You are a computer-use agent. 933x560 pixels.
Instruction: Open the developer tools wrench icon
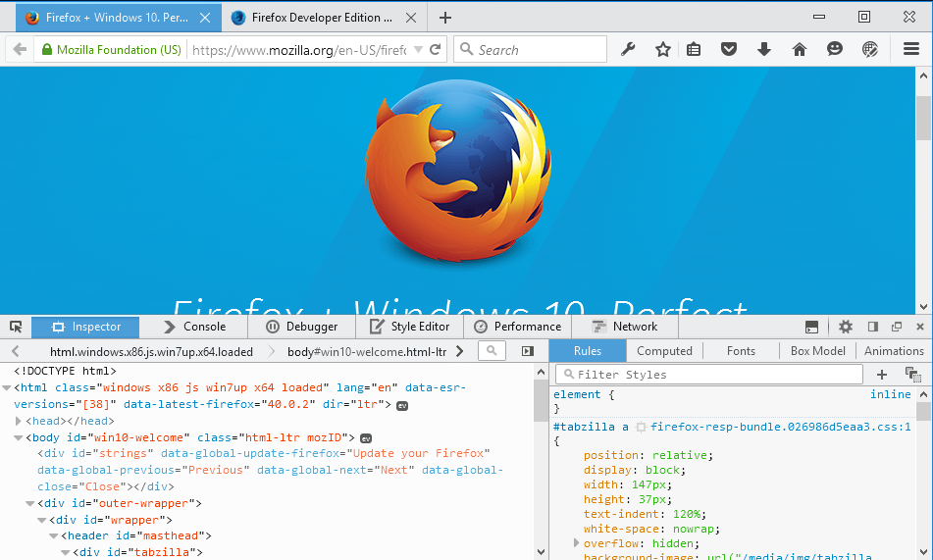[629, 49]
